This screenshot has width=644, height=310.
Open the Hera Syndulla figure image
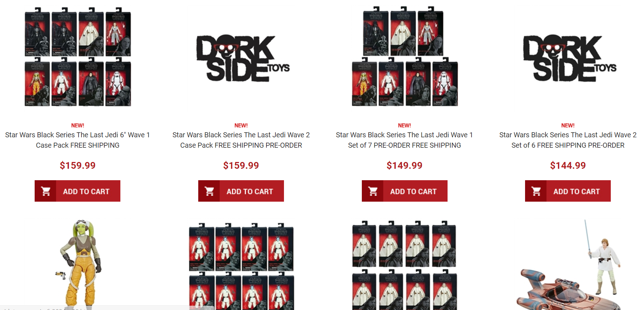coord(79,264)
